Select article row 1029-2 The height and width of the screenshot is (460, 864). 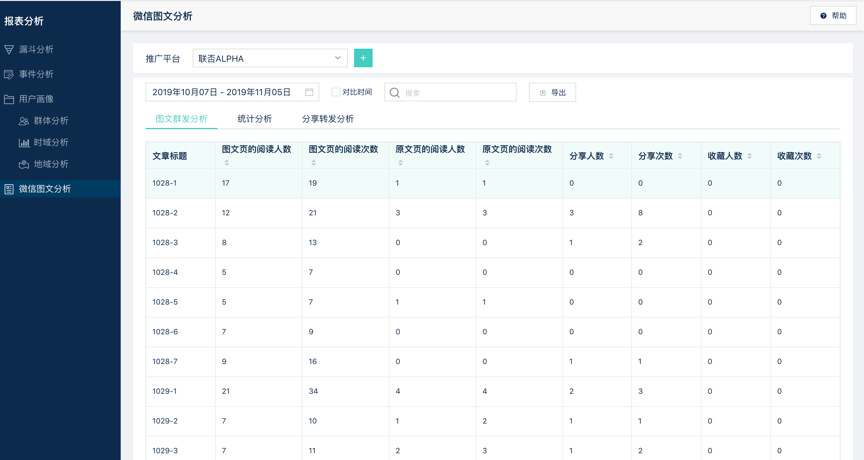click(493, 421)
